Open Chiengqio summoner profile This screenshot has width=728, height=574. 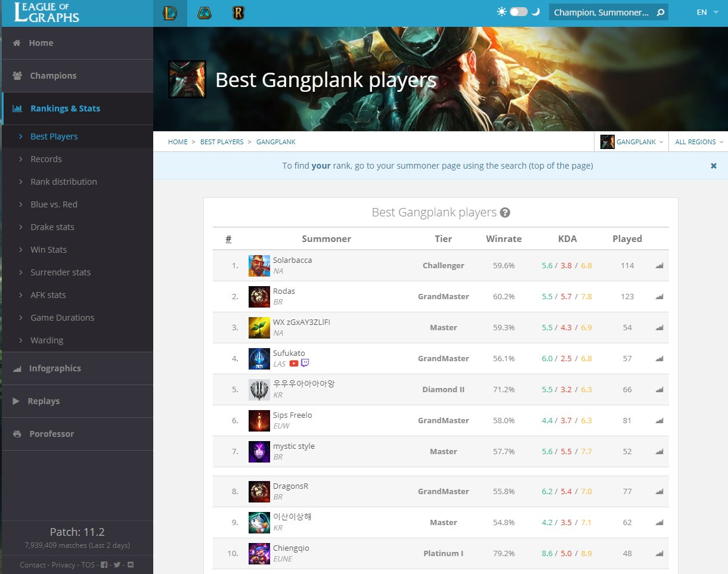pyautogui.click(x=291, y=548)
